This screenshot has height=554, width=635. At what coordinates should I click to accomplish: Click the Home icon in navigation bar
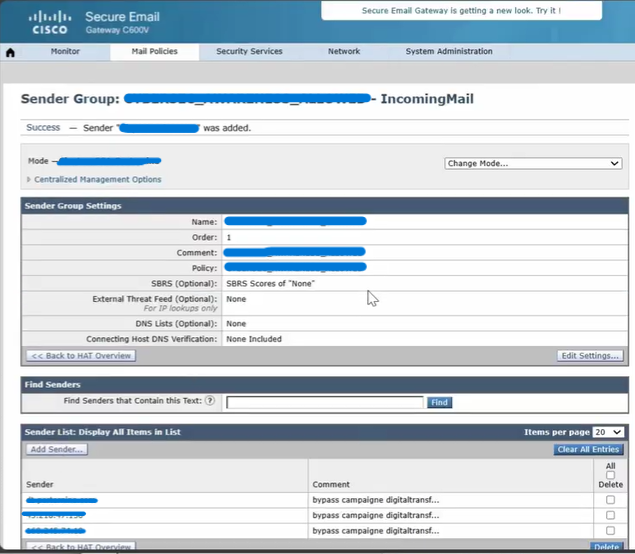coord(11,52)
